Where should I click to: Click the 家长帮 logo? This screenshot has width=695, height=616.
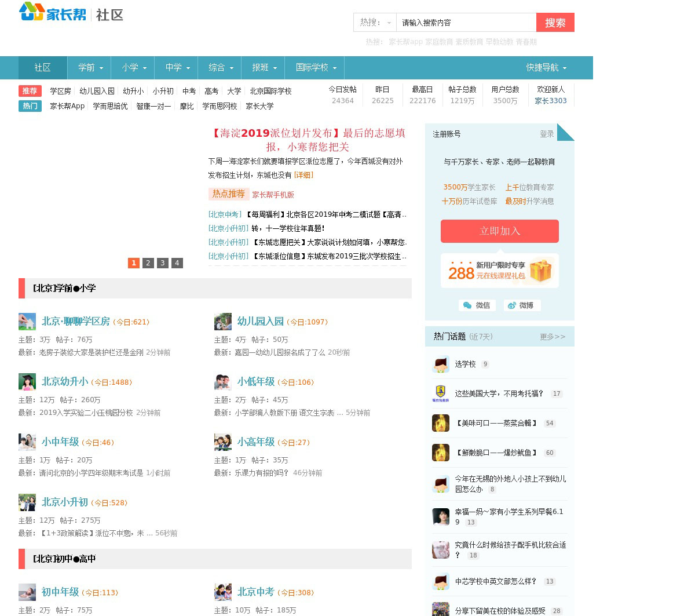click(53, 13)
